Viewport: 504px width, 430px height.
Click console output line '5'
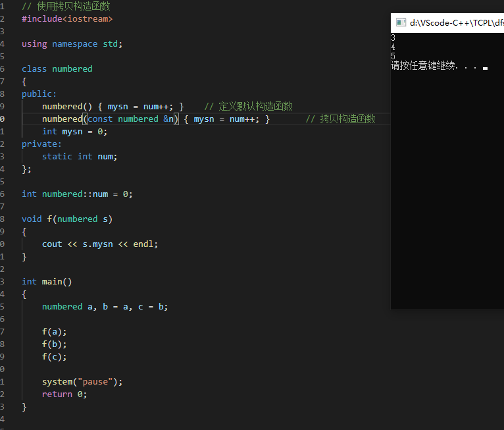click(393, 56)
